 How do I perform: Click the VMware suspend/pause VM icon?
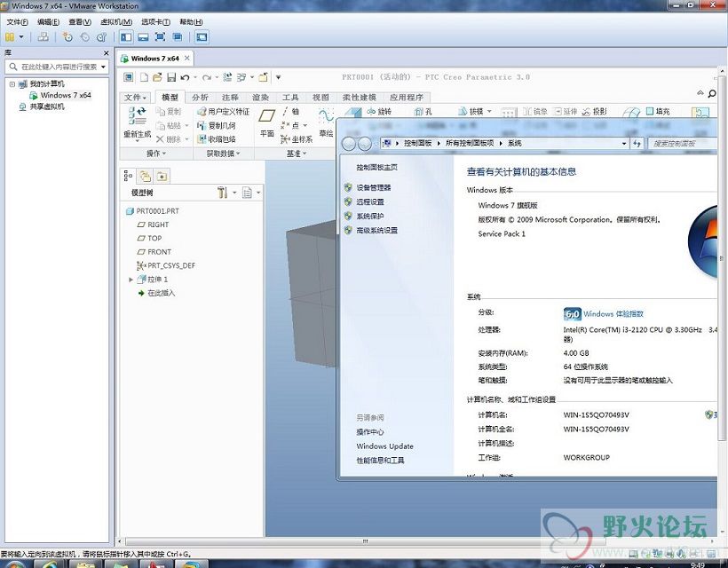(x=9, y=36)
